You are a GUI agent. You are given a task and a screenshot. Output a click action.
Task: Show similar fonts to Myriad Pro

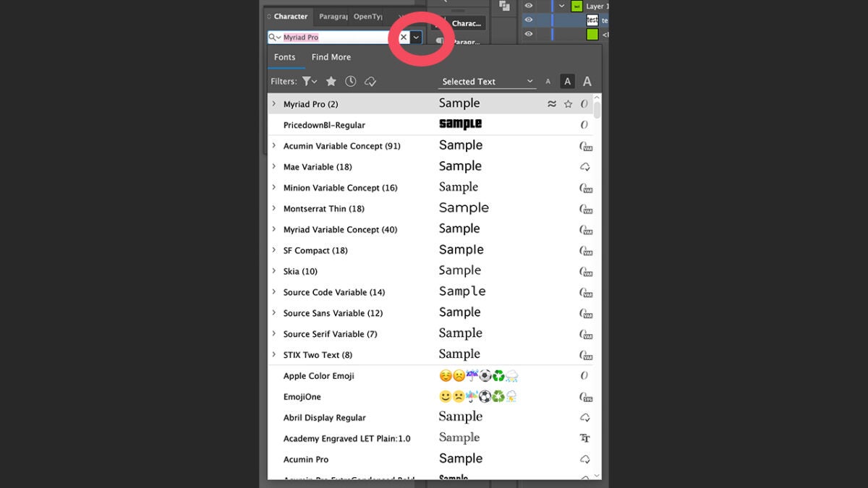[552, 104]
